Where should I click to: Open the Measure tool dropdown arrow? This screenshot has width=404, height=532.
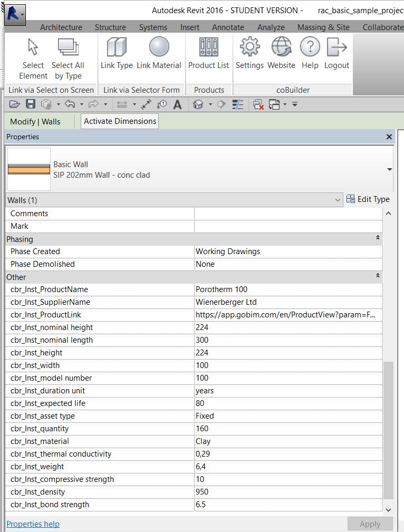click(134, 104)
